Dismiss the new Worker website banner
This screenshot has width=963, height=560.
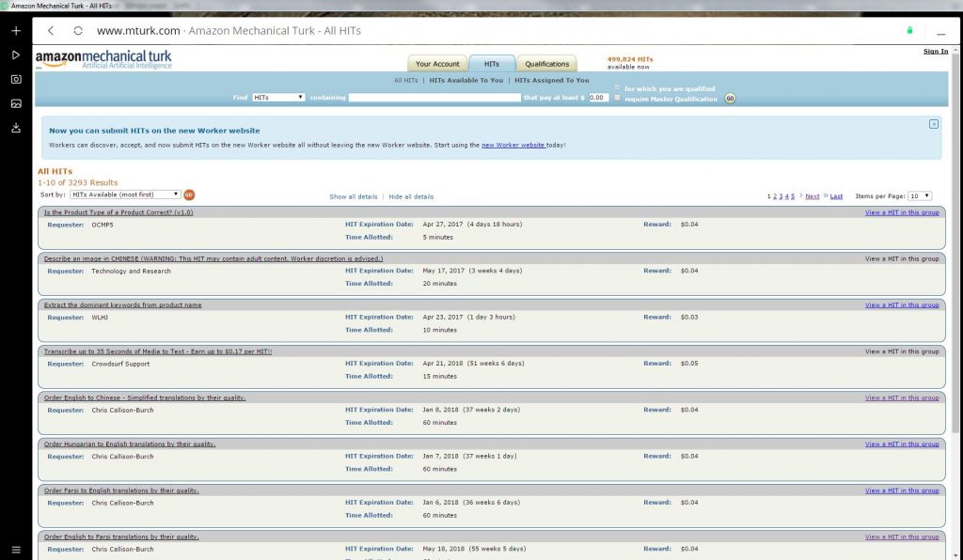(933, 124)
